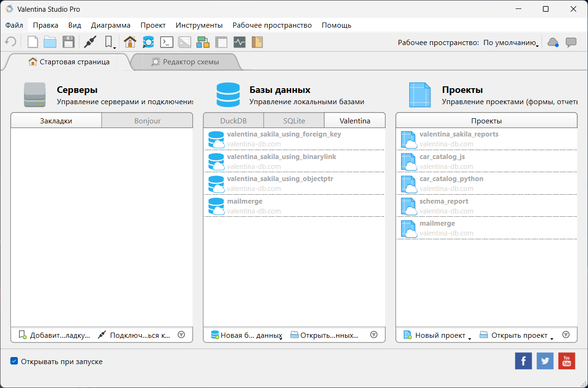Screen dimensions: 588x388
Task: Expand the 'По умолчанию' workspace dropdown
Action: [x=511, y=43]
